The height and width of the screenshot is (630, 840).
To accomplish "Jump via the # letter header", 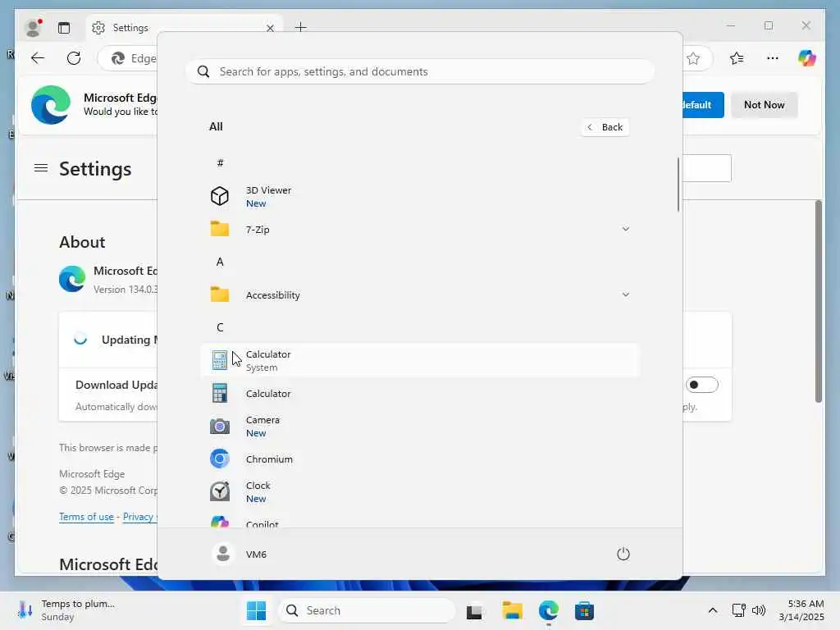I will (x=220, y=163).
